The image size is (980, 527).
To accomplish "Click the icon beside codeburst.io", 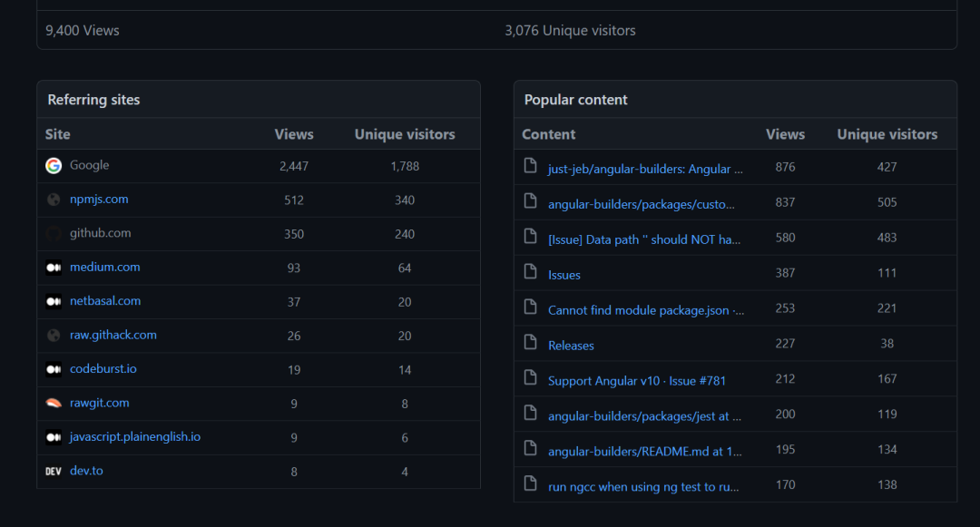I will click(54, 369).
